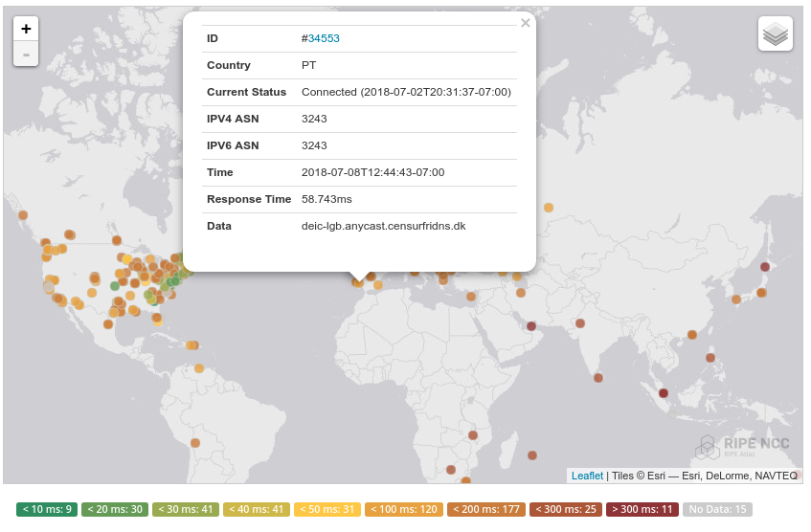
Task: Select the 'No Data: 15' legend badge
Action: [717, 509]
